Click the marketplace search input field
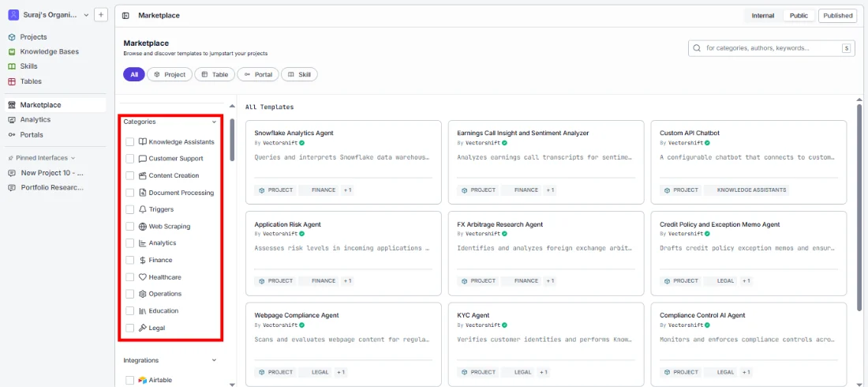 pos(772,48)
